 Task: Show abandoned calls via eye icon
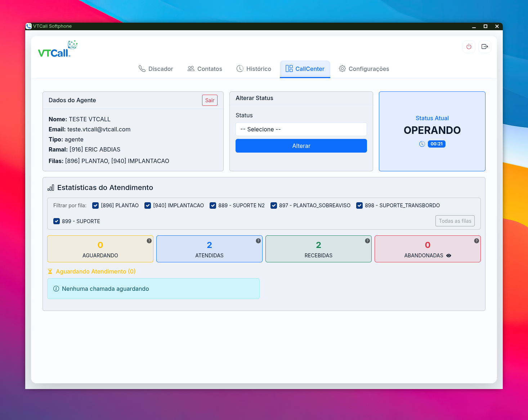[449, 256]
